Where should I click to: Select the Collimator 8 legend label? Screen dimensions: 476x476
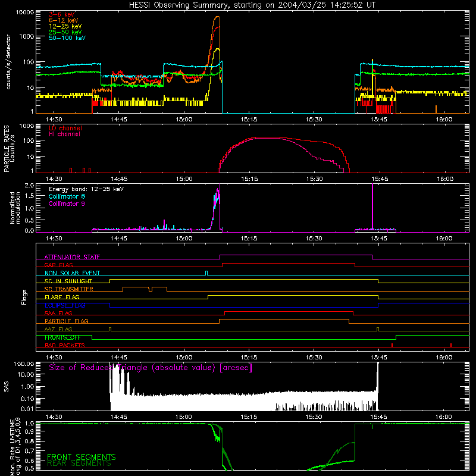tap(67, 196)
